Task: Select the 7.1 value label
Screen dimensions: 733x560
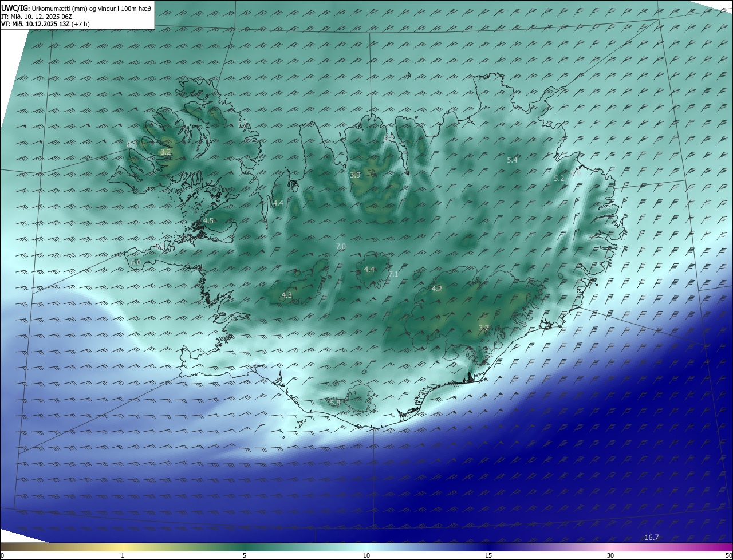Action: [x=393, y=274]
